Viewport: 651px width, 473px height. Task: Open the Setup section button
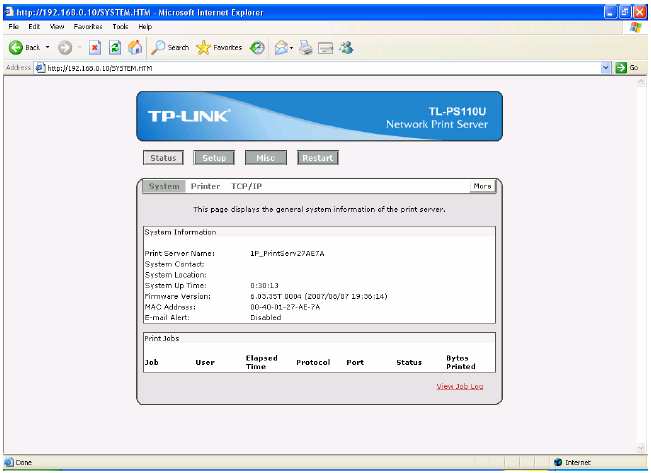click(x=214, y=158)
